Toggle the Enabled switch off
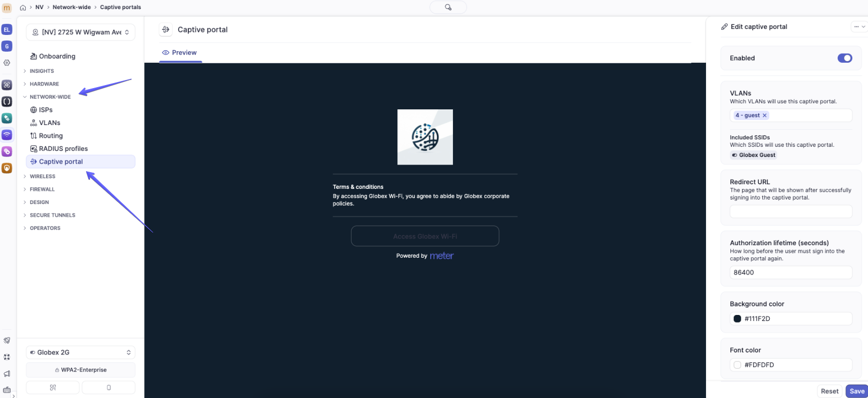The height and width of the screenshot is (398, 868). pos(844,58)
